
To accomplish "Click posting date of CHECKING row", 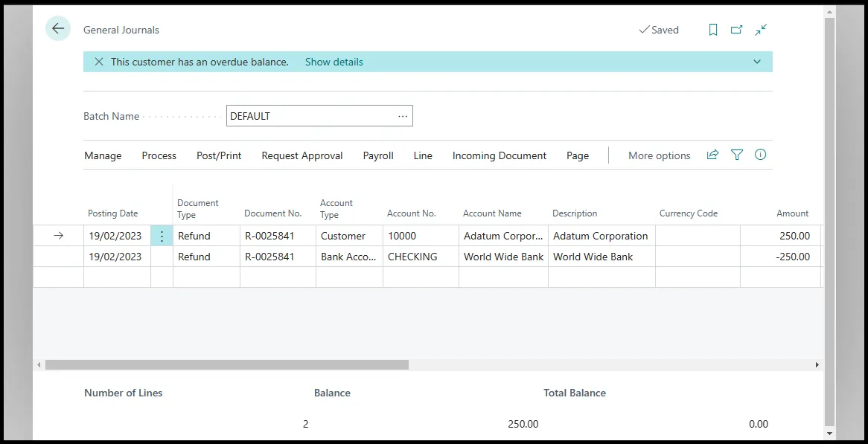I will (x=117, y=257).
